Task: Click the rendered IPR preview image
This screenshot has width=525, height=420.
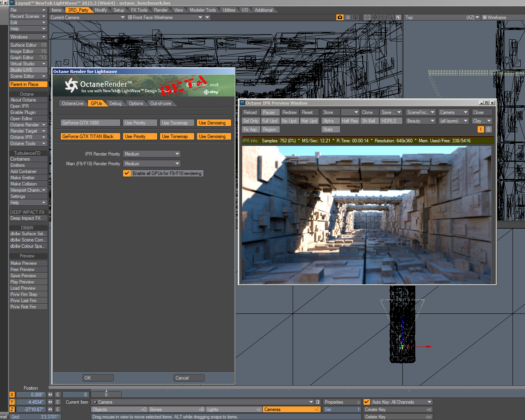Action: pos(367,215)
